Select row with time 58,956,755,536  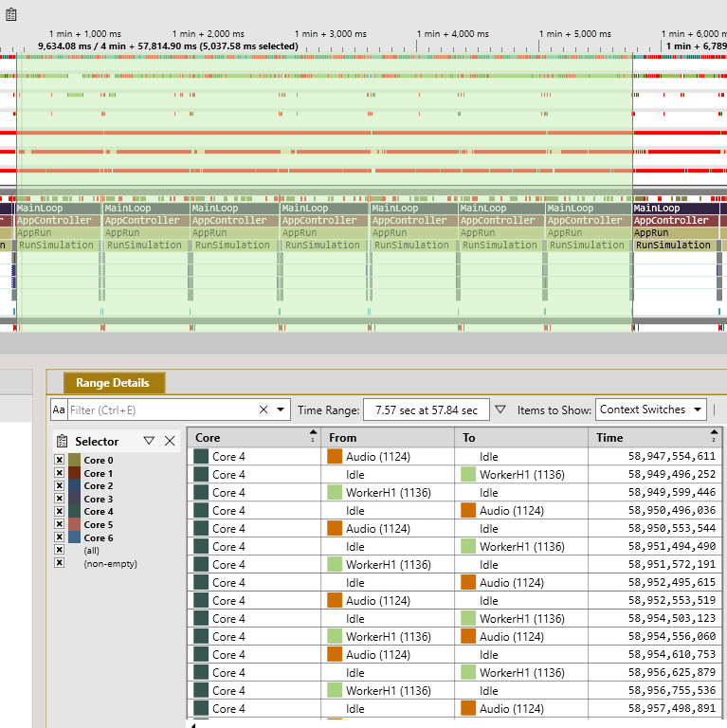pyautogui.click(x=454, y=690)
